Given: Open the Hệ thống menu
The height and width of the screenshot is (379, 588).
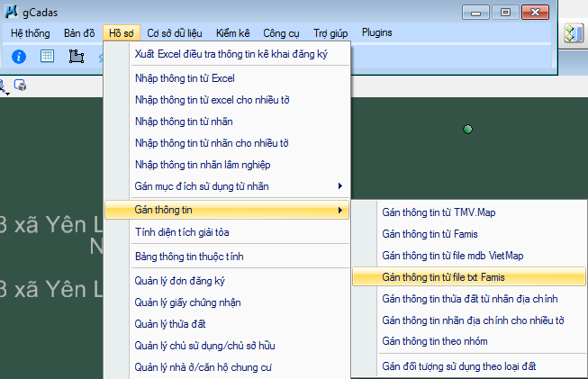Looking at the screenshot, I should 31,32.
